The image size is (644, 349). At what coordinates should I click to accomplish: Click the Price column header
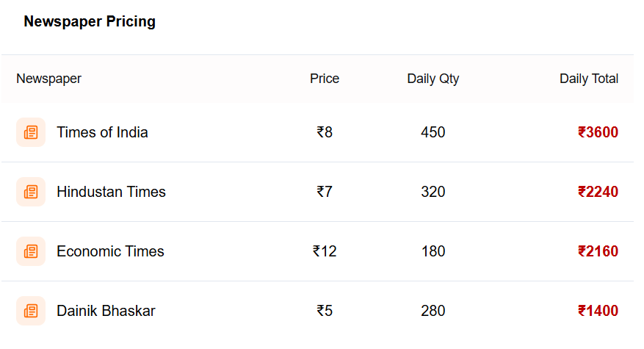pyautogui.click(x=325, y=79)
